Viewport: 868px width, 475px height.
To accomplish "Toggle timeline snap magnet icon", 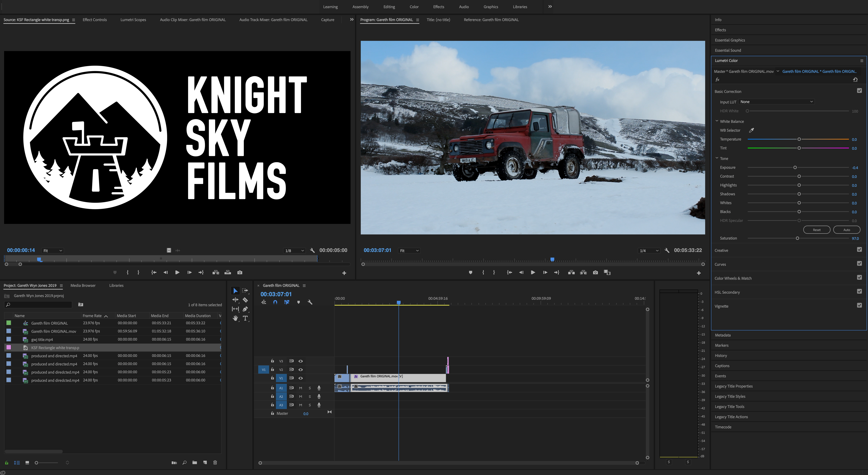I will point(275,302).
